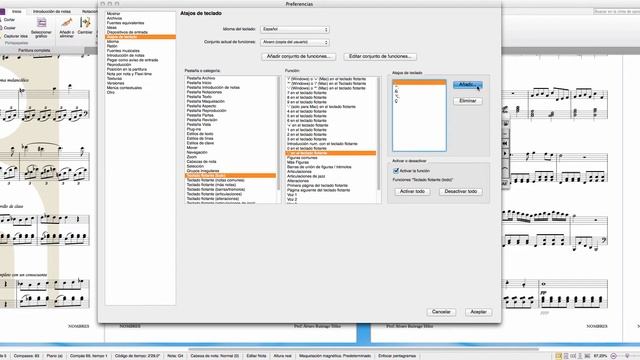Click the Añadir shortcut button
The height and width of the screenshot is (360, 640).
point(467,85)
